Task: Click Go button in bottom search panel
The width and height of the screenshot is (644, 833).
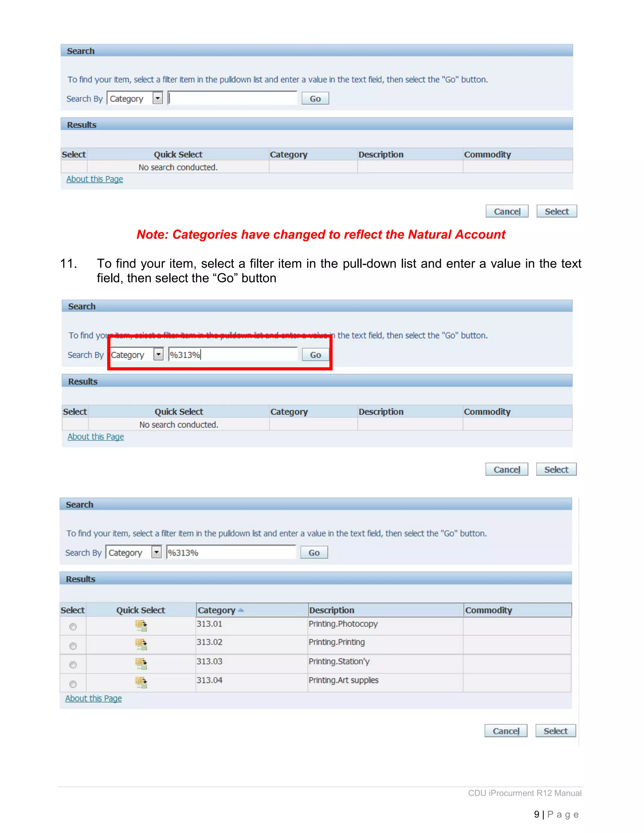Action: (x=314, y=552)
